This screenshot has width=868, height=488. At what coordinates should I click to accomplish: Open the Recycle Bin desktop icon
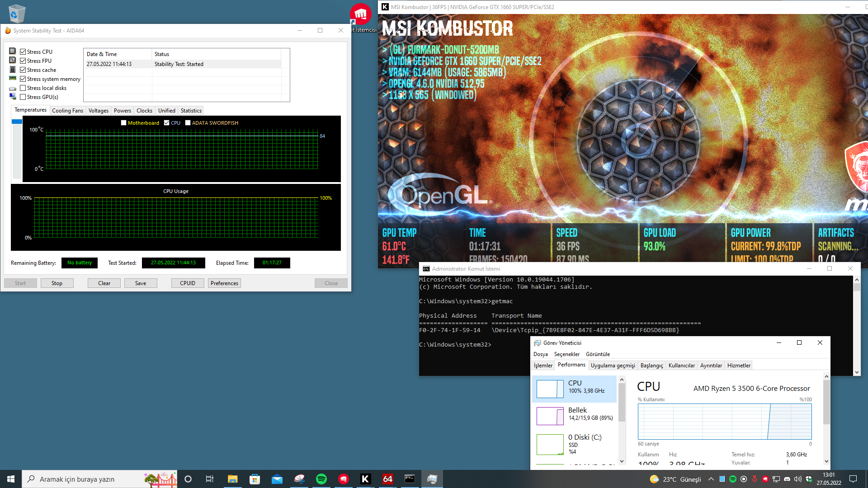click(x=17, y=14)
